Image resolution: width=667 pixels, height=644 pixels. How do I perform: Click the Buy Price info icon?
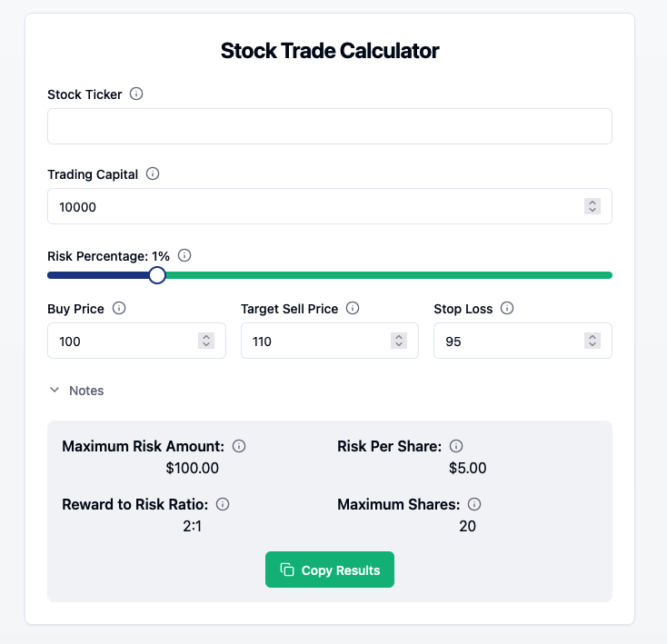coord(119,308)
